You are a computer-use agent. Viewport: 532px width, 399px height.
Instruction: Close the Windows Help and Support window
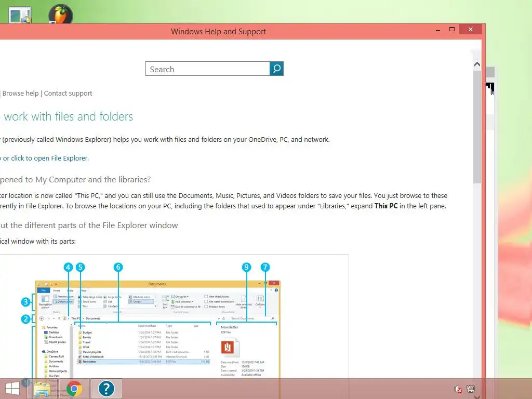tap(471, 30)
